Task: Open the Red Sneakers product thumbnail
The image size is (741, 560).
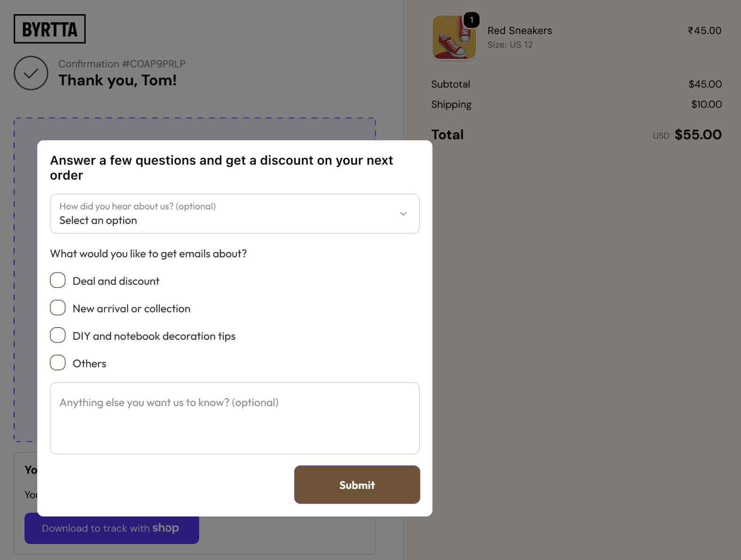Action: pyautogui.click(x=454, y=38)
